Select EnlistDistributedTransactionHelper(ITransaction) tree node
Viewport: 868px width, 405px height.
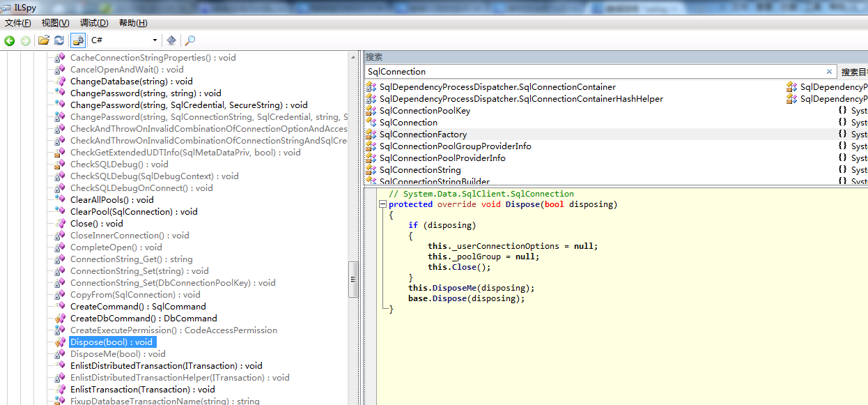[180, 378]
